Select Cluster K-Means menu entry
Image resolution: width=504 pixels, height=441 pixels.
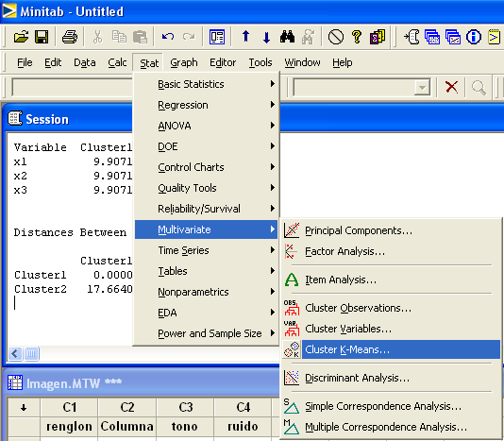(x=391, y=349)
